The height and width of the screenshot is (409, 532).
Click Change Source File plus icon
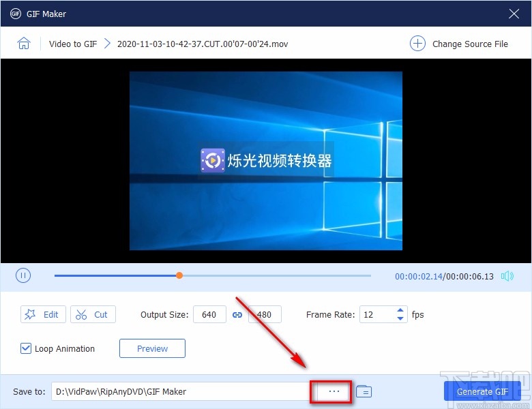pyautogui.click(x=417, y=44)
